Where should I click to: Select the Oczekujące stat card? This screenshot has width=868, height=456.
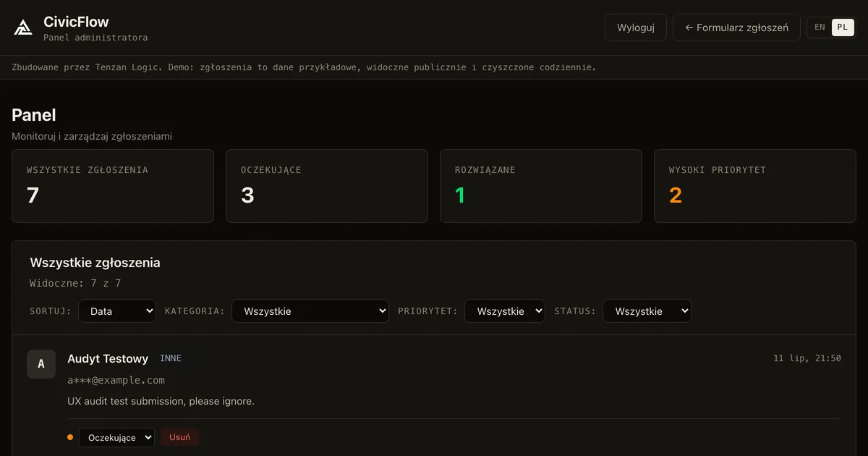(x=327, y=186)
